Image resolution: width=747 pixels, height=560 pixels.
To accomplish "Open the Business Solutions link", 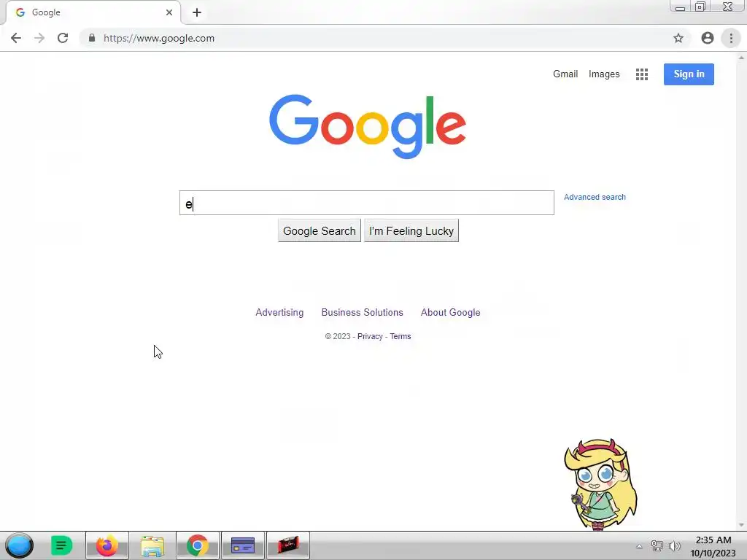I will (x=362, y=312).
